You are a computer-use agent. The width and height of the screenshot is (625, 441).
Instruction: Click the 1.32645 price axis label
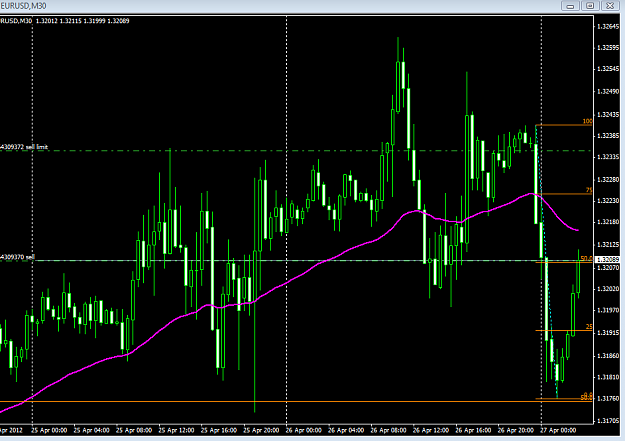tap(608, 27)
